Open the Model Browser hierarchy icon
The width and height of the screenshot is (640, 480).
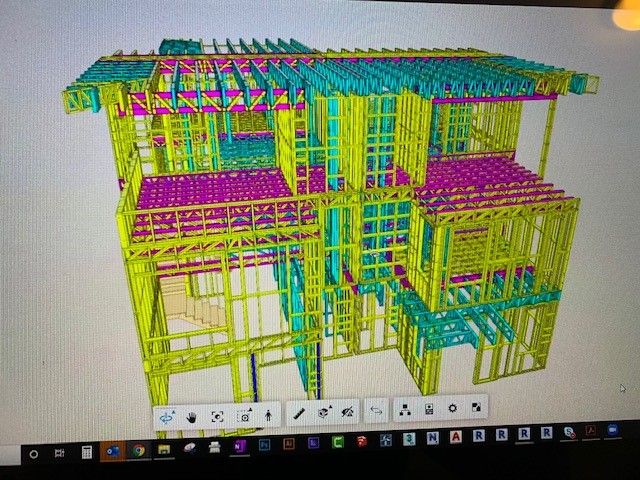405,410
